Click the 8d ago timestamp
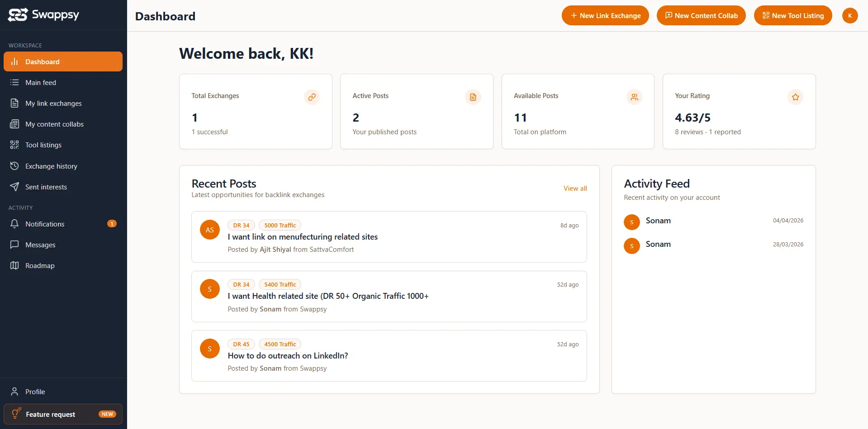Image resolution: width=868 pixels, height=429 pixels. click(569, 225)
